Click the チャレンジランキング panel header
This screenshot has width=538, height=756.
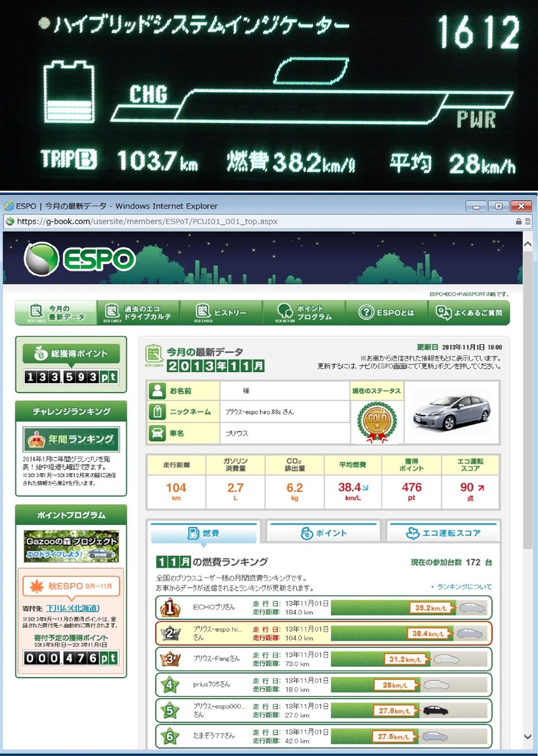(x=71, y=412)
